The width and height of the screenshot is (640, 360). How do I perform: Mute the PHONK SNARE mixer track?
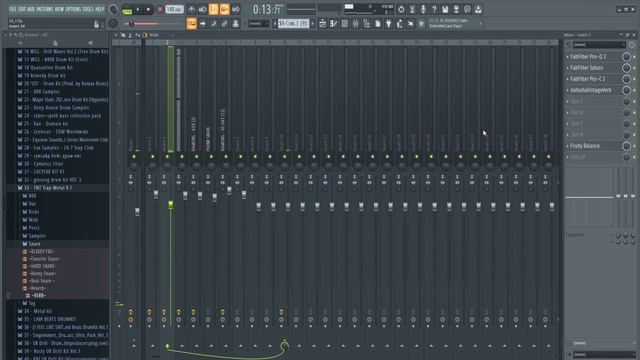coord(211,157)
